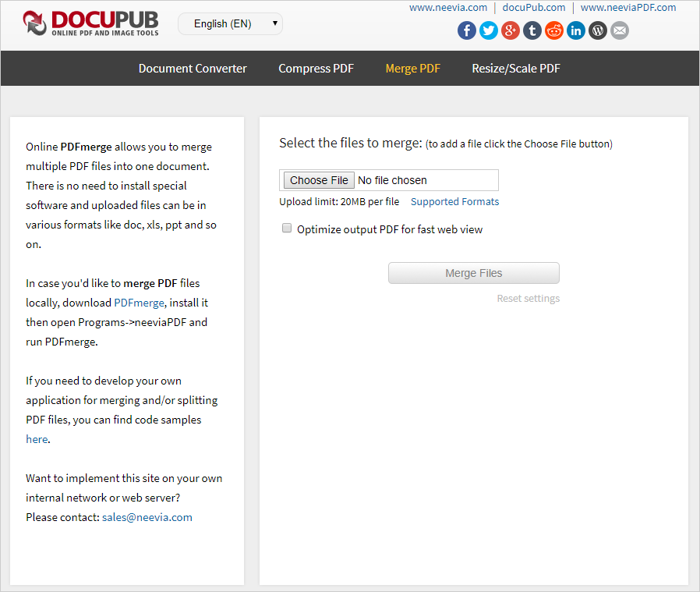Screen dimensions: 700x592
Task: Share page via Twitter icon
Action: tap(489, 30)
